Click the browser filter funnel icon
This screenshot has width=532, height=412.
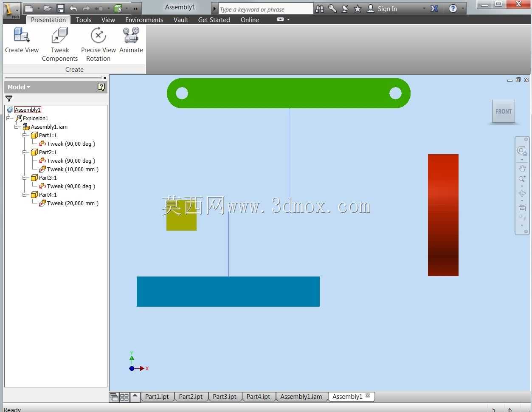(9, 99)
